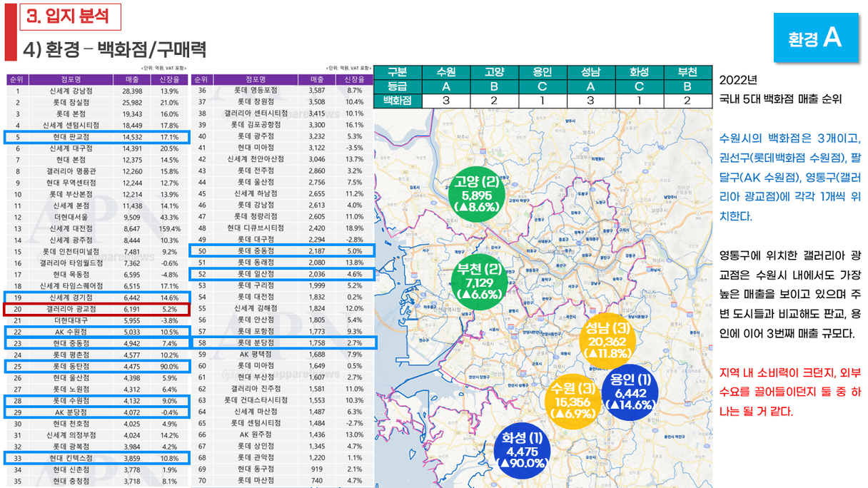Click the '롯데 마산점' store cell
The height and width of the screenshot is (488, 868).
click(256, 481)
